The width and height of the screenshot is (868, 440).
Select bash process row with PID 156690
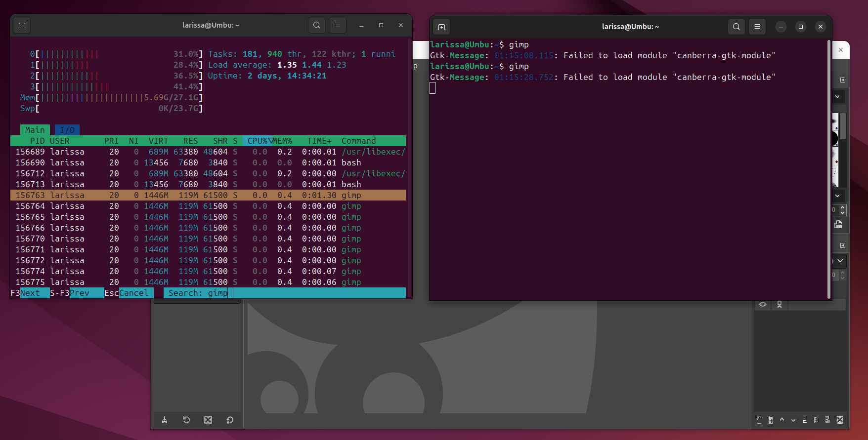pyautogui.click(x=208, y=162)
